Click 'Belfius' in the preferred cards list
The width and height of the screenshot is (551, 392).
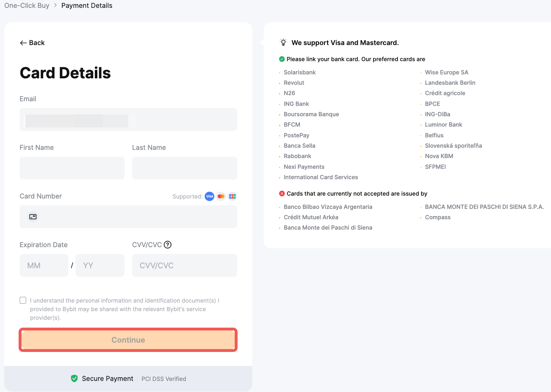(x=434, y=135)
